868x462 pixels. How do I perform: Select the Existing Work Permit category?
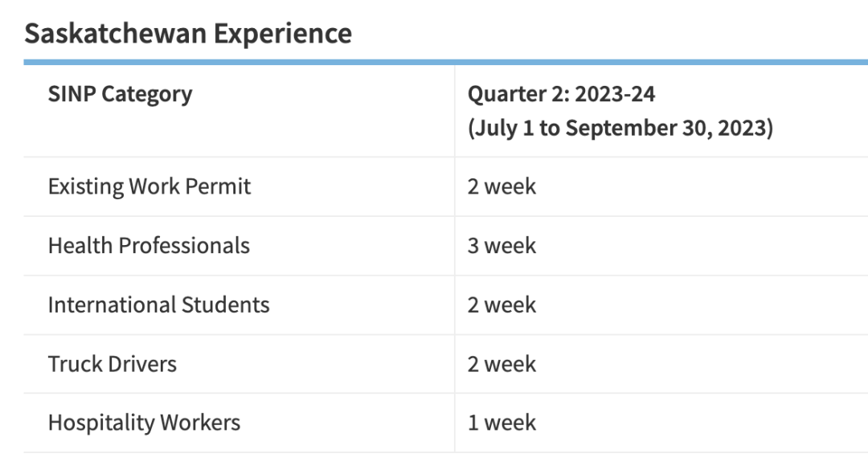pyautogui.click(x=149, y=186)
